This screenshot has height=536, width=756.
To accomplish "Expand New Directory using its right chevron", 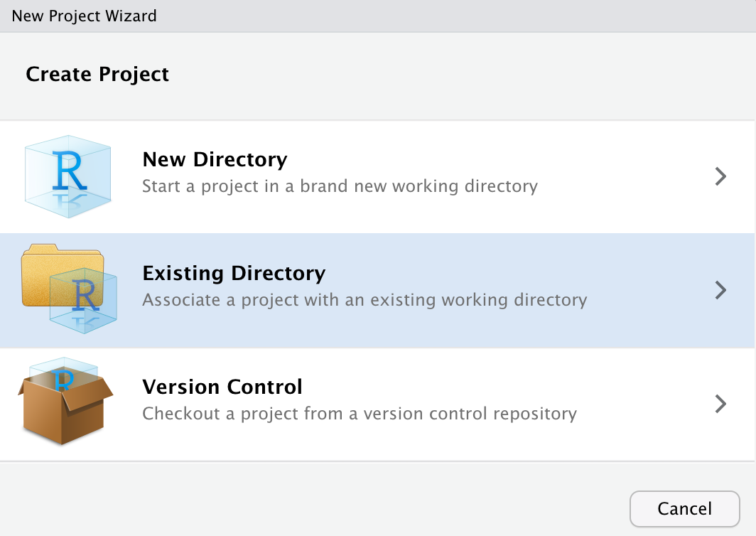I will click(720, 176).
